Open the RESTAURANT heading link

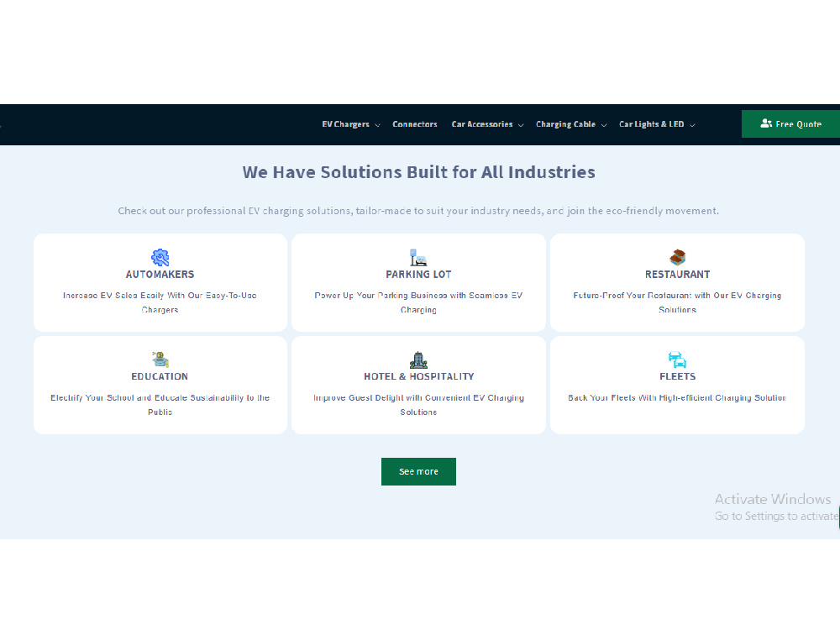click(x=678, y=275)
